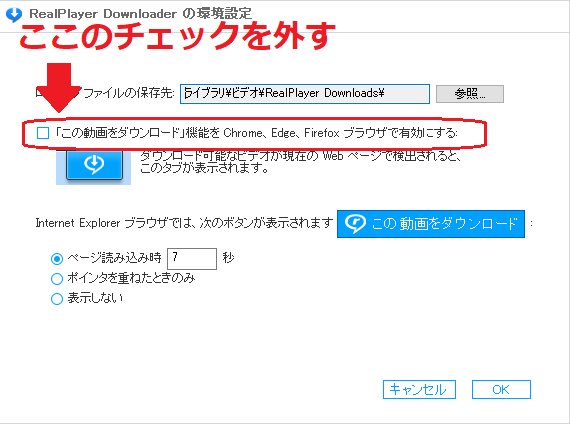
Task: Click the blue download tab preview icon
Action: click(x=94, y=165)
